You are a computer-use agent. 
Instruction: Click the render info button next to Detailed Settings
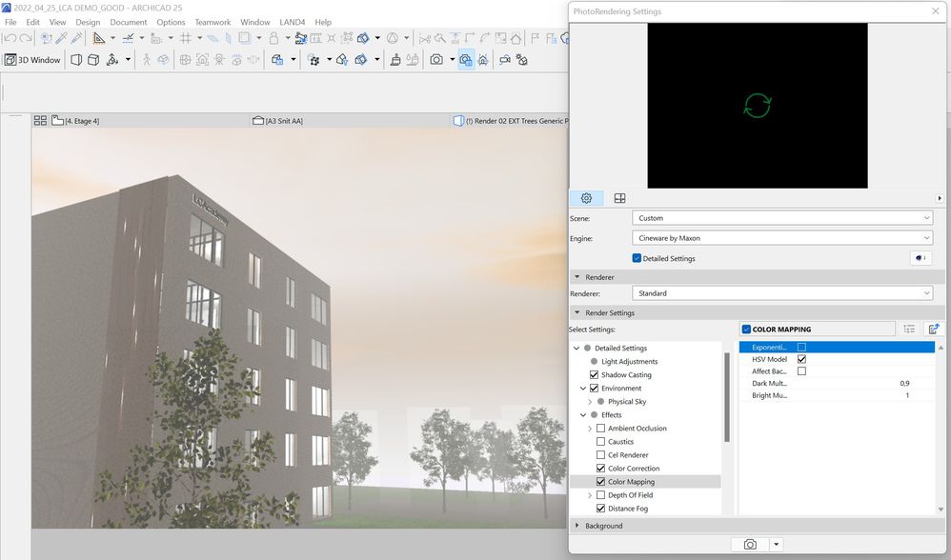click(x=921, y=258)
